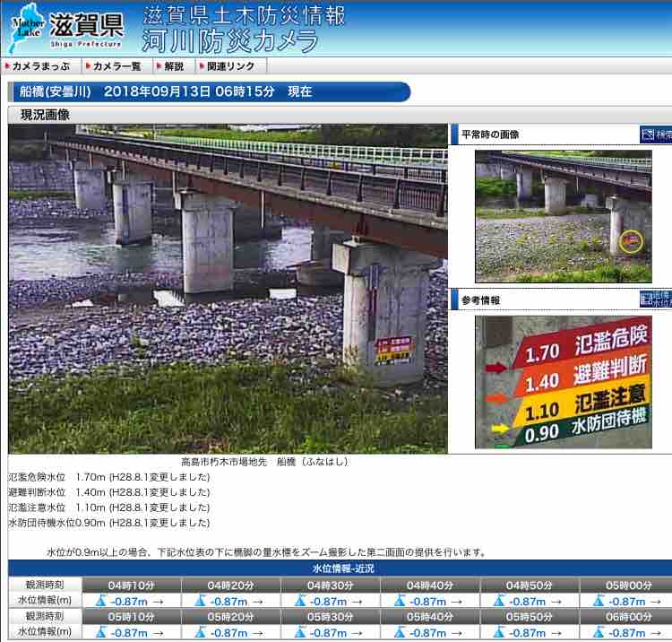This screenshot has width=672, height=642.
Task: Open the water level gauge reference thumbnail
Action: click(564, 382)
